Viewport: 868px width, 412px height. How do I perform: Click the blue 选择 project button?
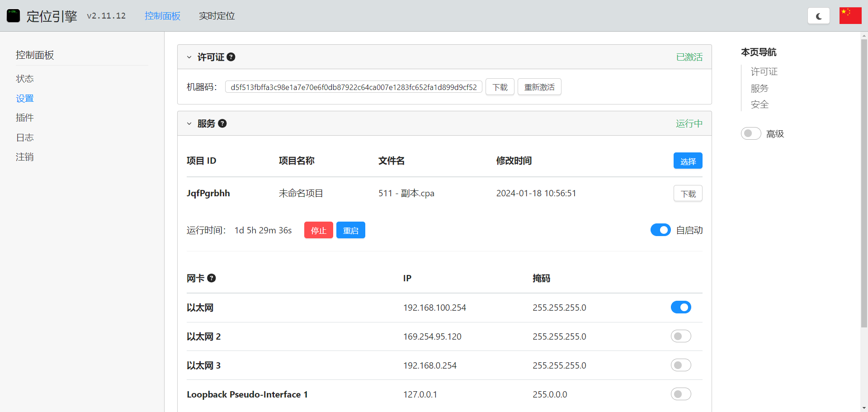(688, 161)
